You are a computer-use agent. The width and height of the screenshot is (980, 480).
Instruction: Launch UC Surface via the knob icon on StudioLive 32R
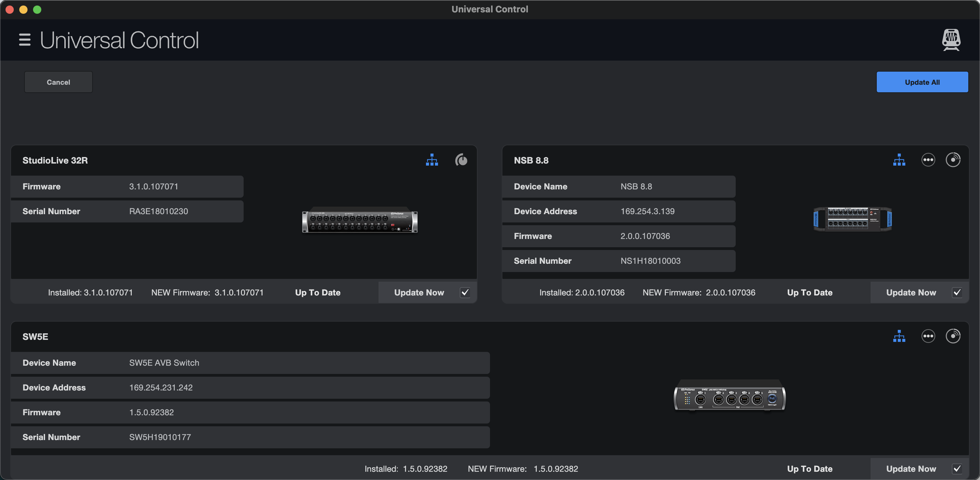pos(461,160)
